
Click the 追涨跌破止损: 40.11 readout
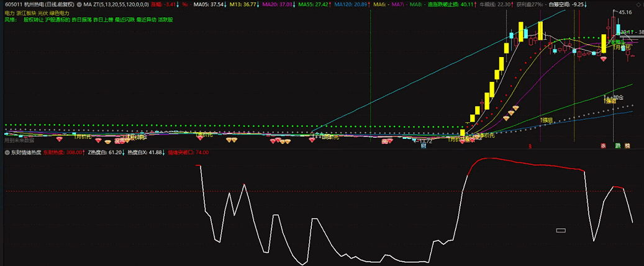451,5
